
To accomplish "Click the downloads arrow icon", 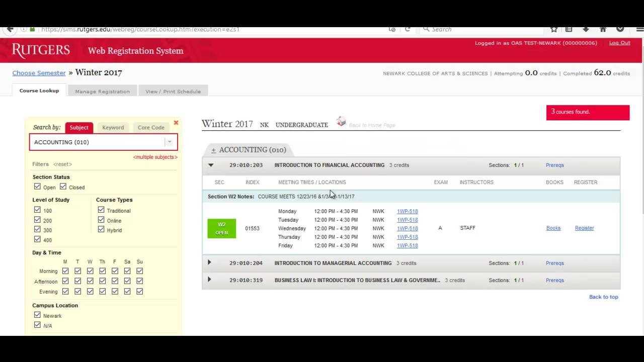I will (585, 29).
